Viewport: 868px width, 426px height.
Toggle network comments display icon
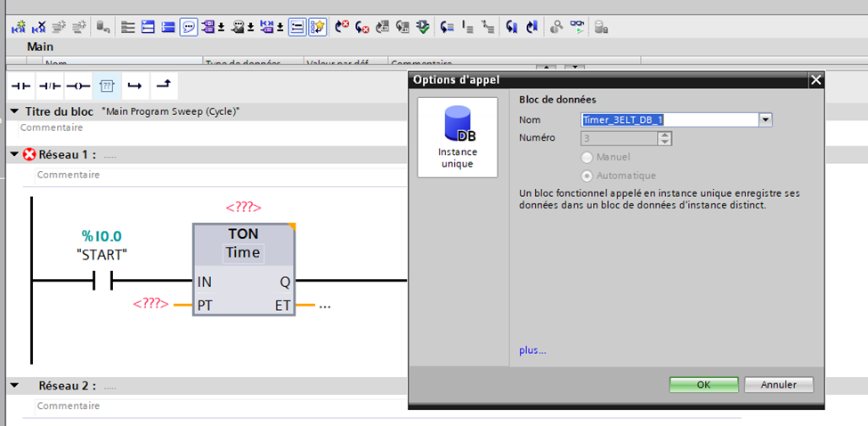[x=297, y=27]
